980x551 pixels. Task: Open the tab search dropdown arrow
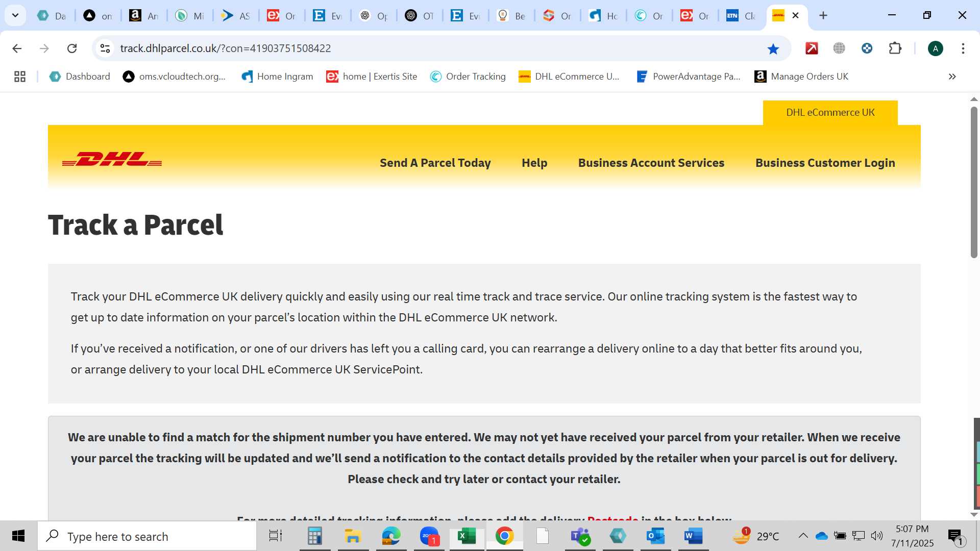click(x=15, y=15)
